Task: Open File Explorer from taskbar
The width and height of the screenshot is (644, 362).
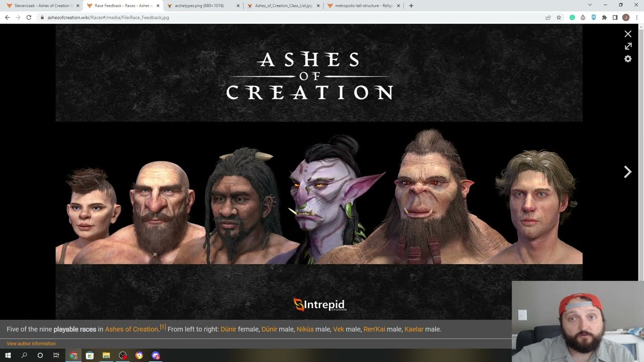Action: (x=106, y=355)
